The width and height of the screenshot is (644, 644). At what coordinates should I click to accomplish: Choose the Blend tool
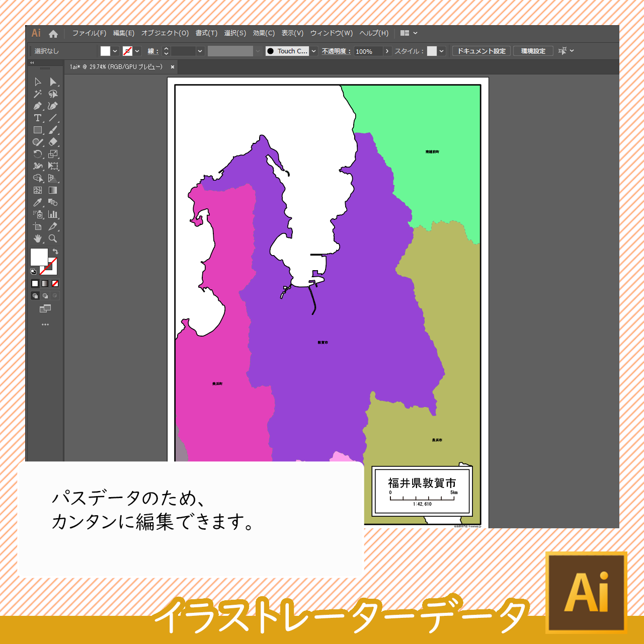pos(53,203)
